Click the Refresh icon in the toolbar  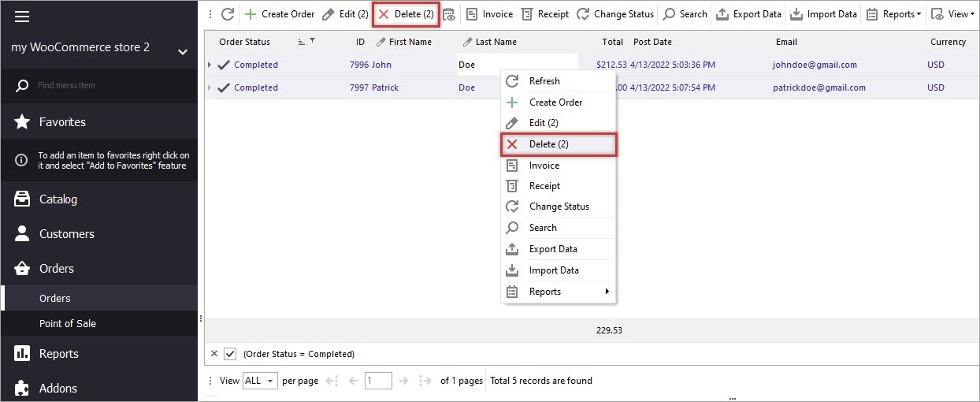(228, 14)
